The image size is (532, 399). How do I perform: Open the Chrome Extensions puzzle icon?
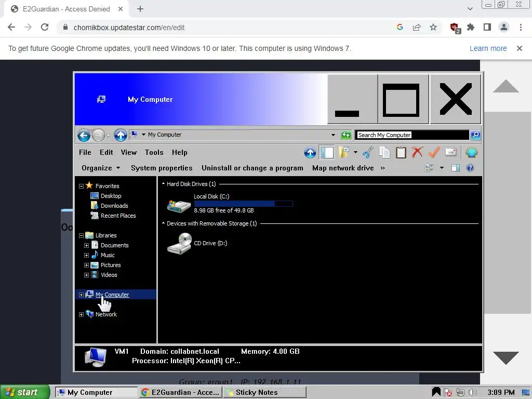(x=471, y=27)
